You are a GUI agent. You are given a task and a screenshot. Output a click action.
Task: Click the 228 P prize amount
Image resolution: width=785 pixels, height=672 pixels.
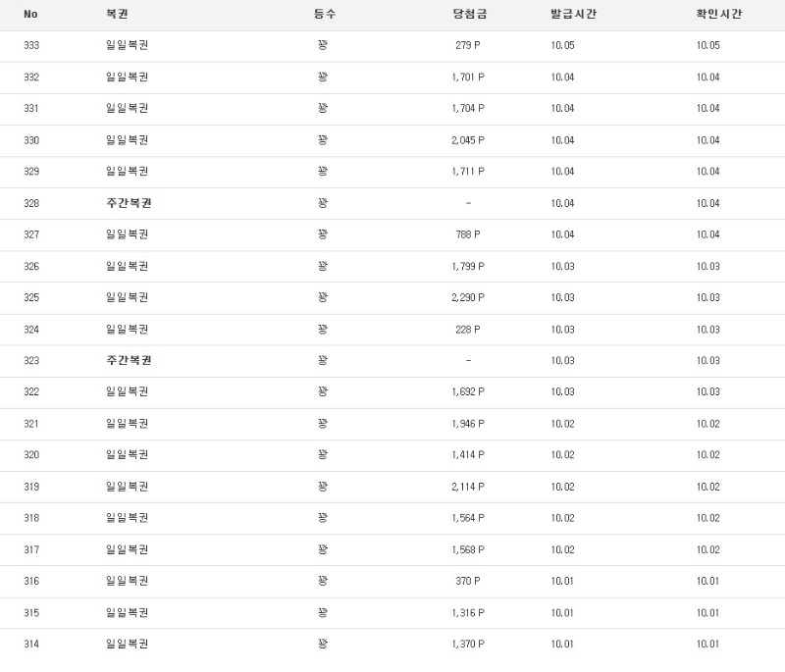[468, 329]
